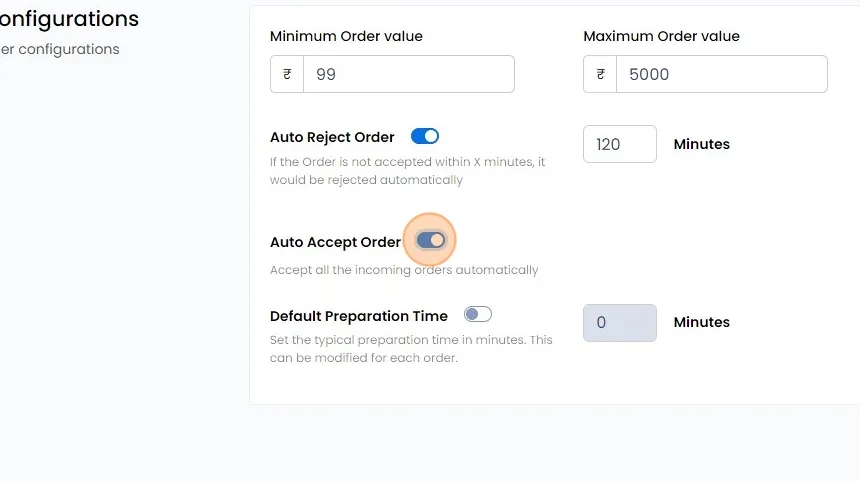Click Minutes label beside the 0 field
Image resolution: width=860 pixels, height=481 pixels.
[701, 322]
